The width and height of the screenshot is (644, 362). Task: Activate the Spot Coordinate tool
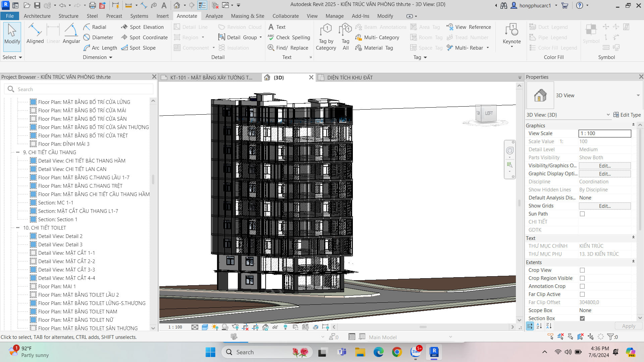145,37
